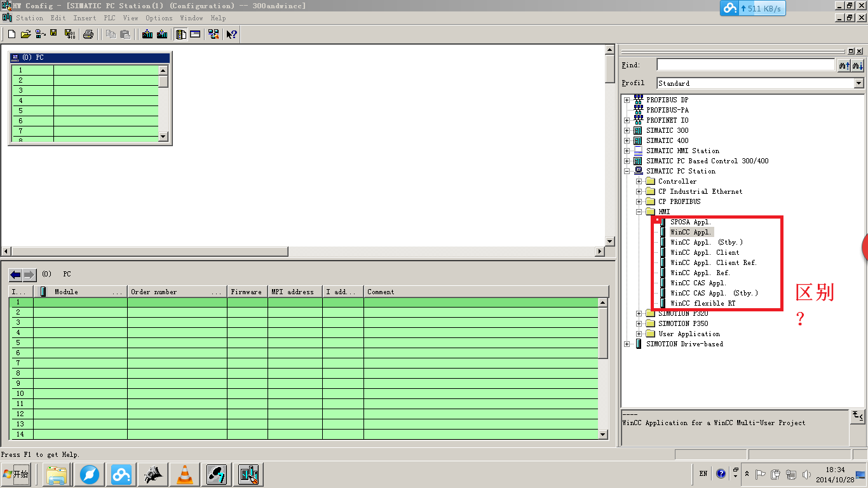The height and width of the screenshot is (488, 868).
Task: Close the hardware catalog panel
Action: (x=860, y=51)
